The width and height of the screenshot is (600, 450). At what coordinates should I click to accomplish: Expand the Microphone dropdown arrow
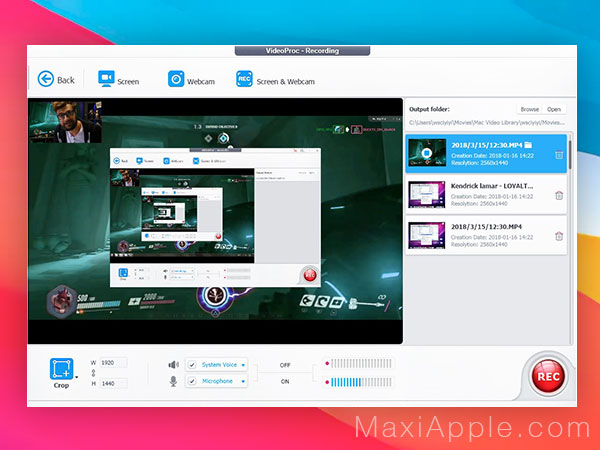[243, 382]
